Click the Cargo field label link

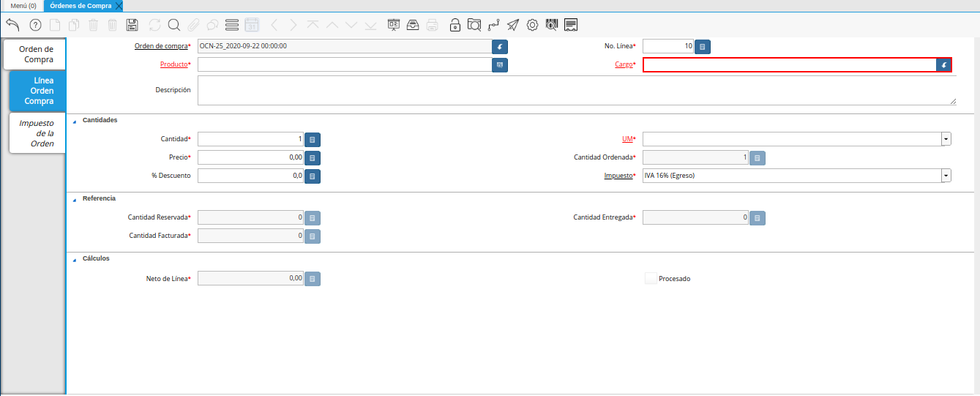click(624, 64)
